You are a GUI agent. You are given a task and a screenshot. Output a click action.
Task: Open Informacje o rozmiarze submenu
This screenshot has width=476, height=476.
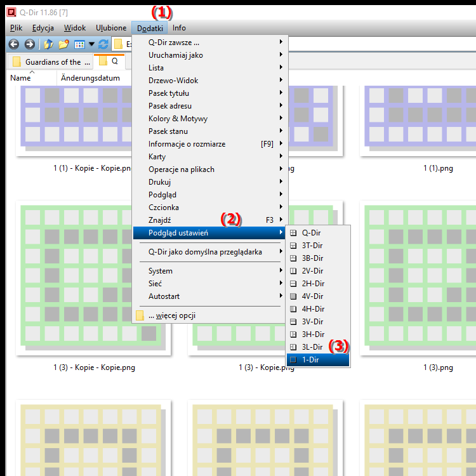point(210,144)
